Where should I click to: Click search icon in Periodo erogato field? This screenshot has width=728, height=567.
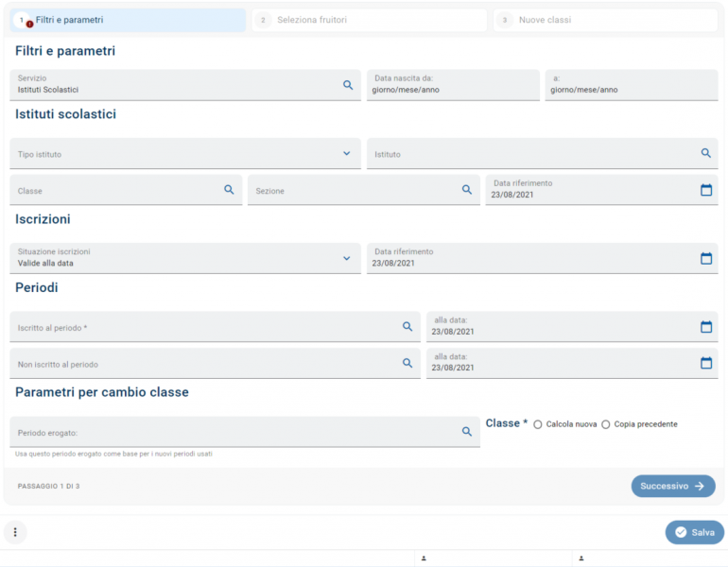point(467,432)
